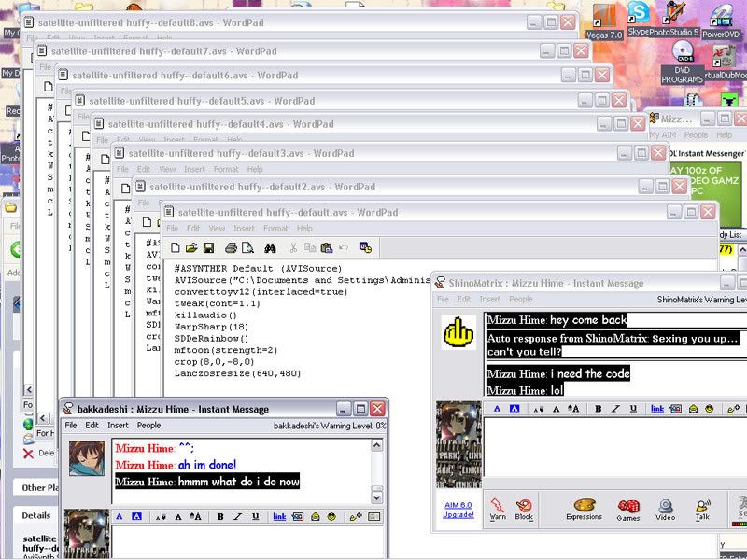Open View menu in default.avs WordPad
Screen dimensions: 747x560
click(217, 229)
